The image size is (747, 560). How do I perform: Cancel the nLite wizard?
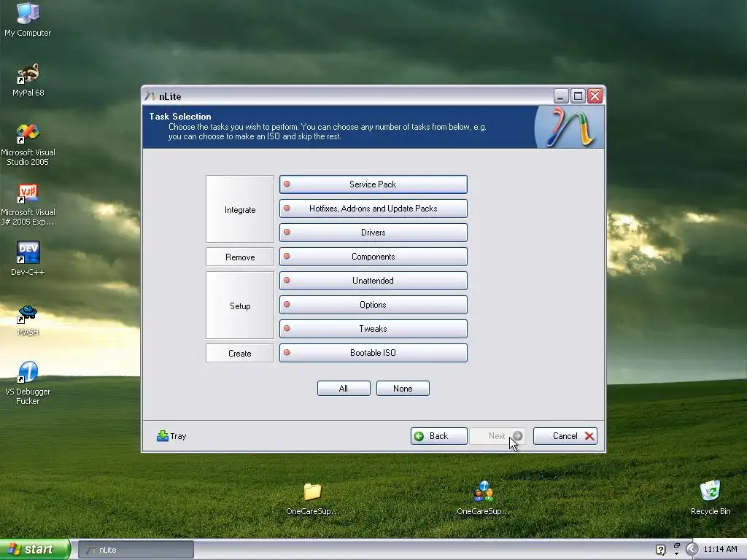(565, 436)
